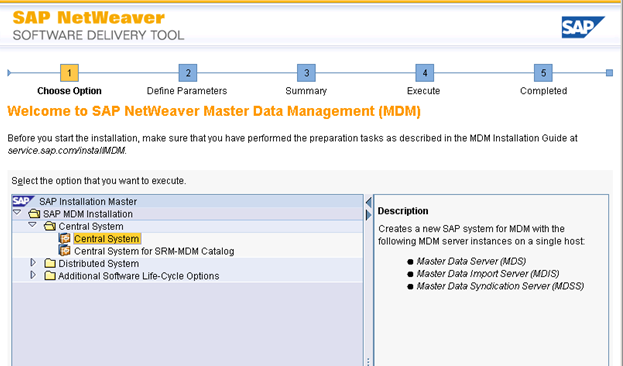This screenshot has width=623, height=366.
Task: Select step 5 Completed marker
Action: tap(543, 73)
